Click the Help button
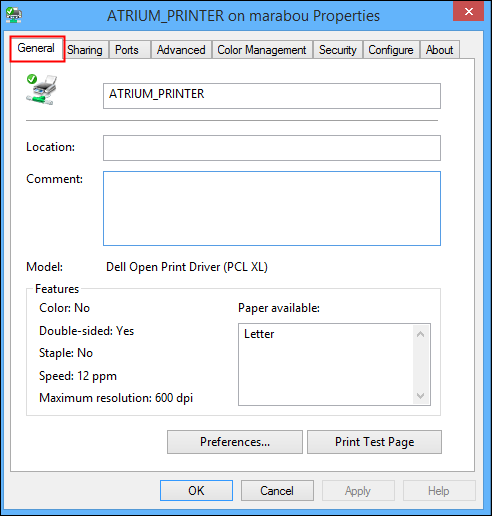492x516 pixels. [439, 491]
